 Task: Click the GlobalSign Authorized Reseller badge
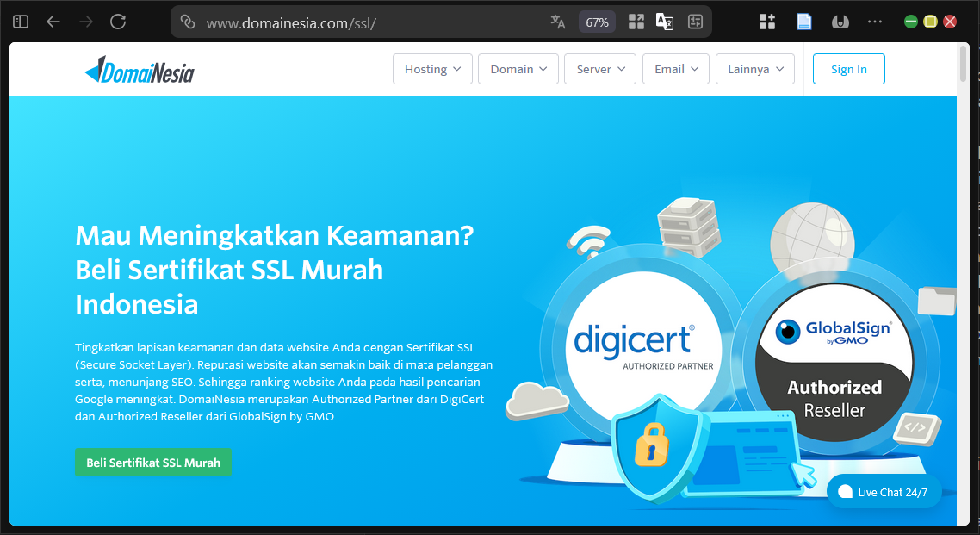[x=834, y=363]
